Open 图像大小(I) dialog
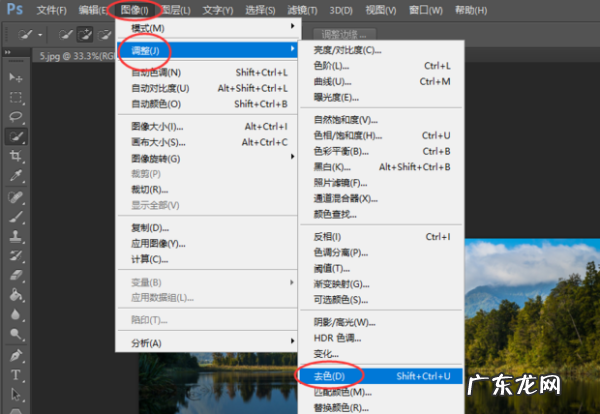The height and width of the screenshot is (414, 600). pyautogui.click(x=207, y=127)
